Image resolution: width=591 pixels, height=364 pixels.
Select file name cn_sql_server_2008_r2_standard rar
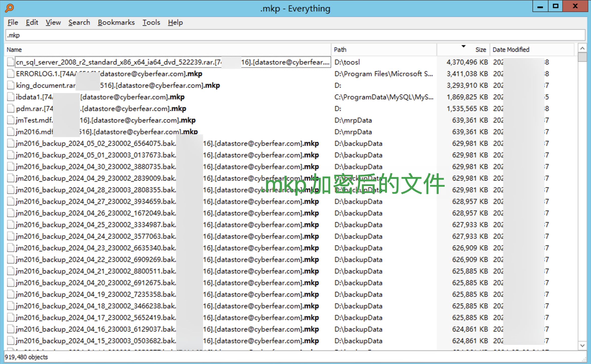pyautogui.click(x=173, y=62)
